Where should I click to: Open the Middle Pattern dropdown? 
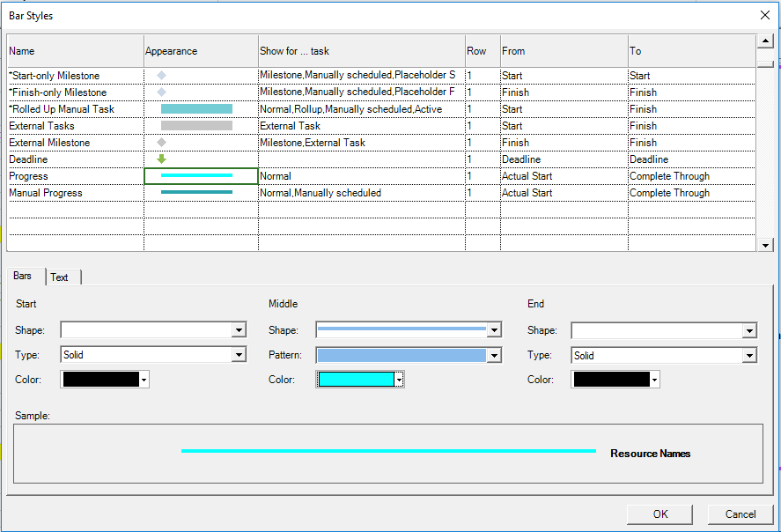point(494,355)
